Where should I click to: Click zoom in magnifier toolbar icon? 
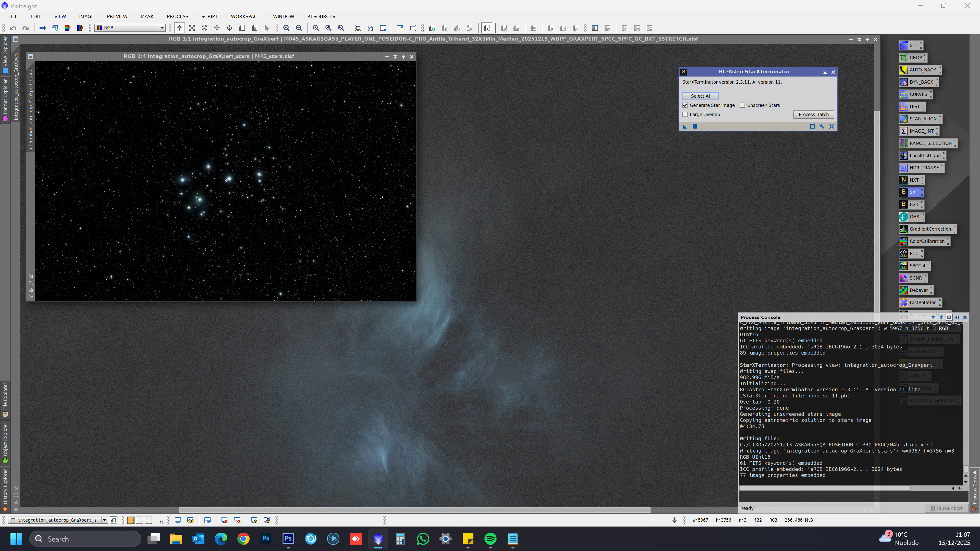click(x=286, y=28)
